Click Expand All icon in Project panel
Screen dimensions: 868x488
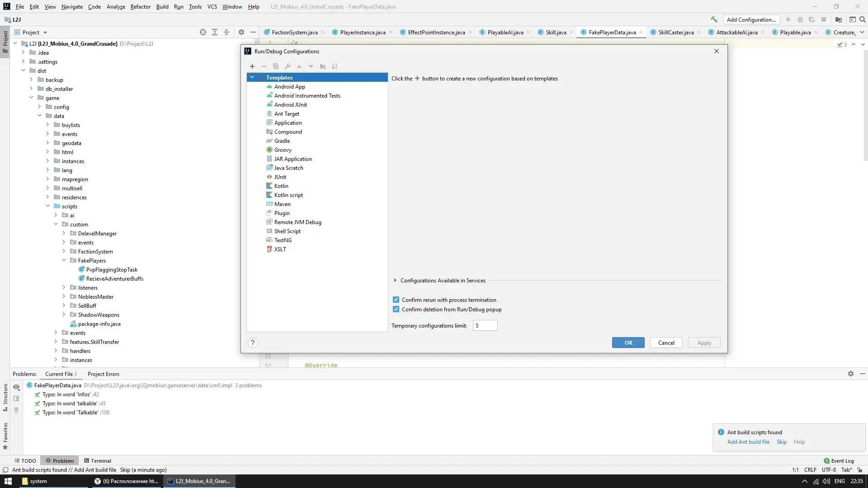coord(215,32)
